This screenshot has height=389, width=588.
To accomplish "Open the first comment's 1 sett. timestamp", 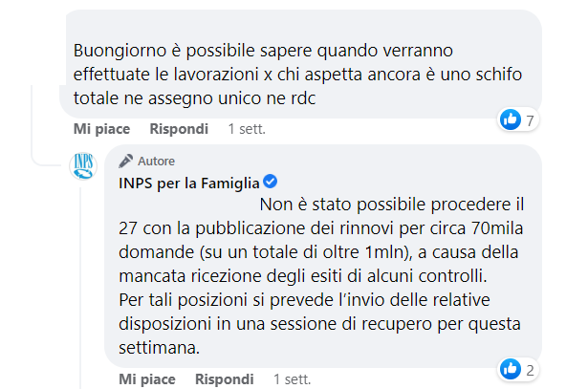I will [247, 129].
